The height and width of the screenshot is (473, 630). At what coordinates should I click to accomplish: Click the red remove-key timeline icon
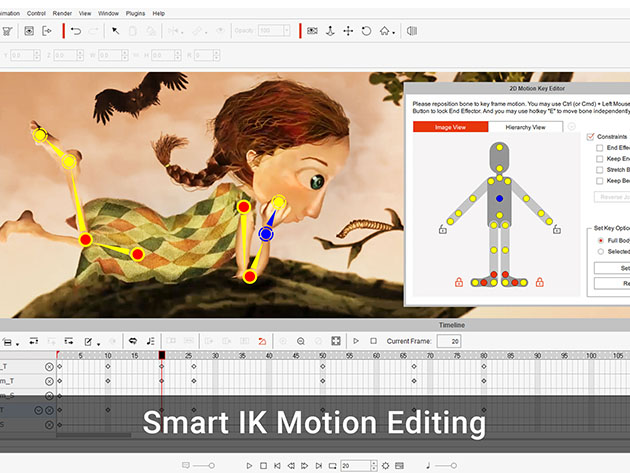(262, 341)
